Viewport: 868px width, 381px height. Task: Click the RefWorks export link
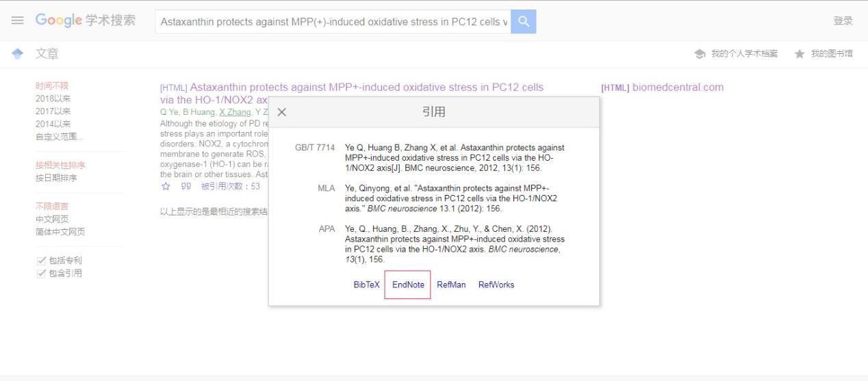click(496, 285)
